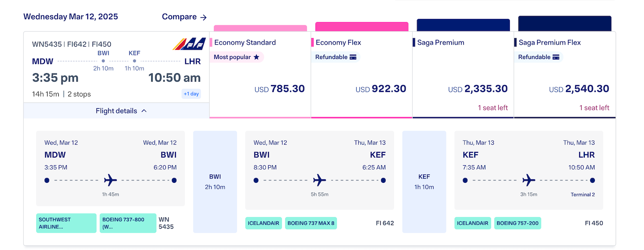Screen dimensions: 644x250
Task: Click the airplane icon on KEF to LHR segment
Action: click(528, 180)
